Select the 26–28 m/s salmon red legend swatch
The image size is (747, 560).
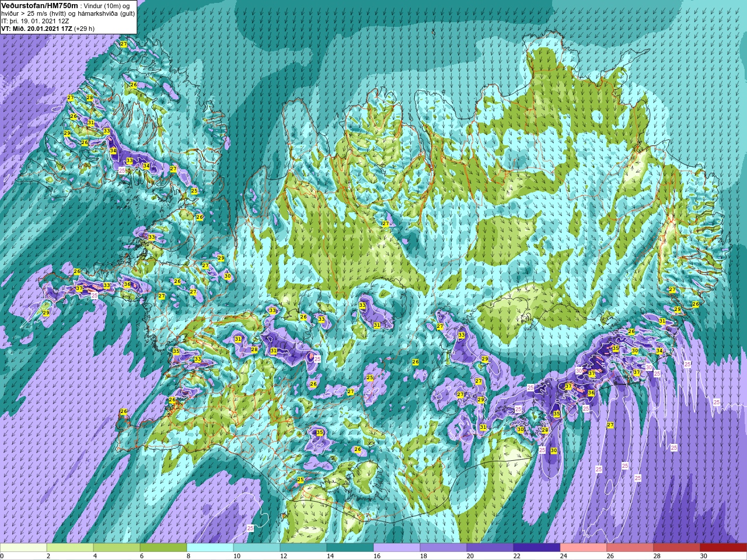tap(630, 548)
